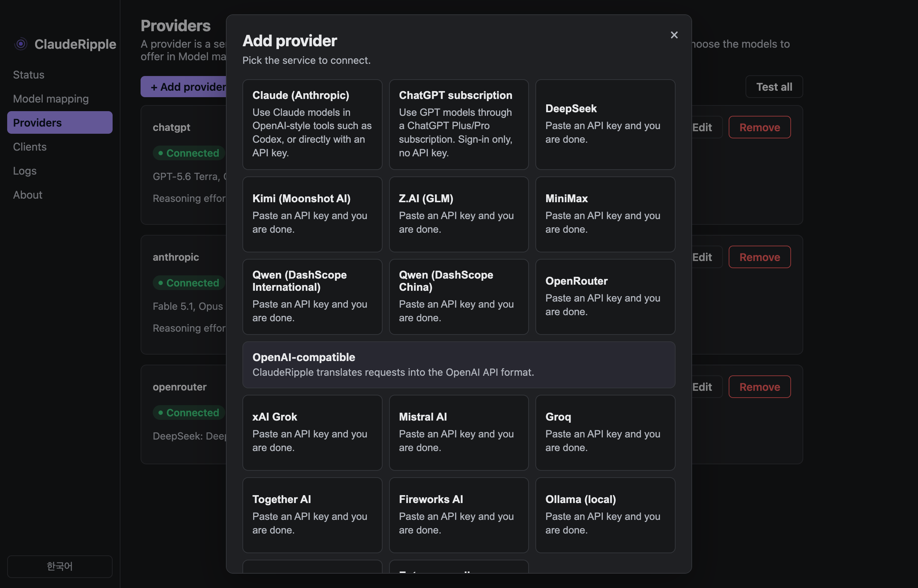
Task: Switch language with the 한국어 button
Action: pyautogui.click(x=60, y=566)
